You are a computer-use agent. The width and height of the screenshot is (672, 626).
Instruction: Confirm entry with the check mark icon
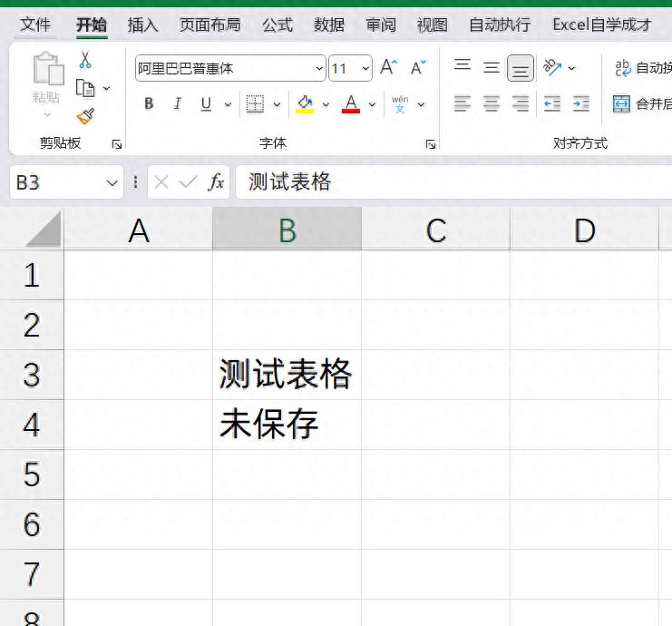click(189, 182)
